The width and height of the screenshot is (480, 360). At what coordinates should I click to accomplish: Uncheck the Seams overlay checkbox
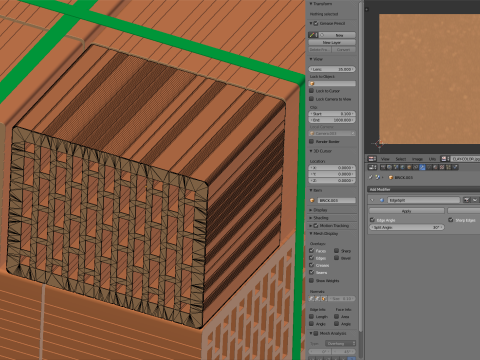point(312,272)
